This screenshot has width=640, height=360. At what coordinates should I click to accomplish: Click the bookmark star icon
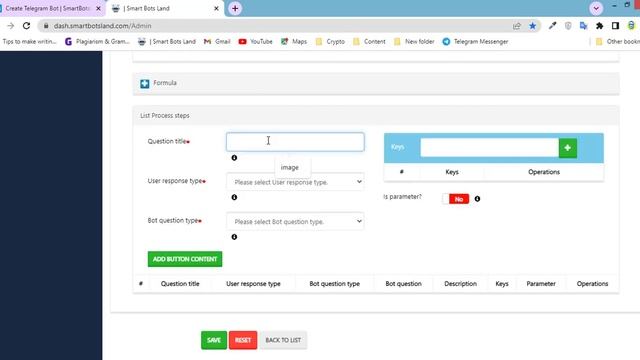pos(533,26)
